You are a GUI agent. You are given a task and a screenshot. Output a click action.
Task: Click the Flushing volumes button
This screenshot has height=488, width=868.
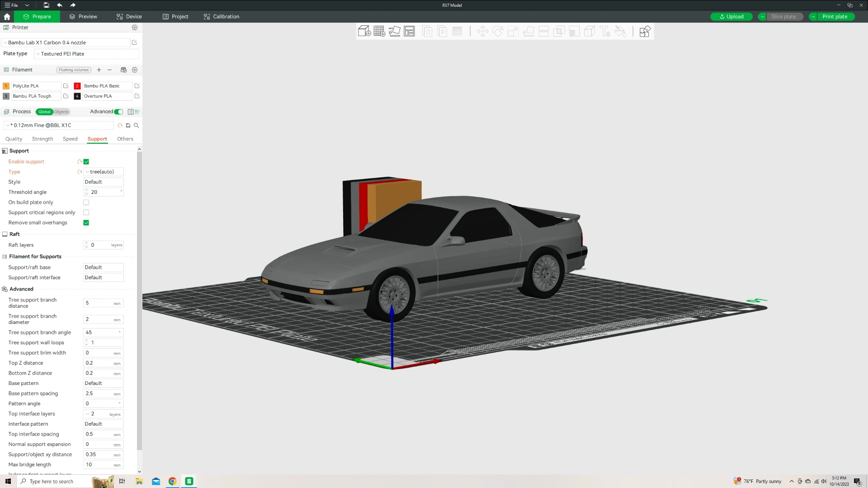point(74,70)
